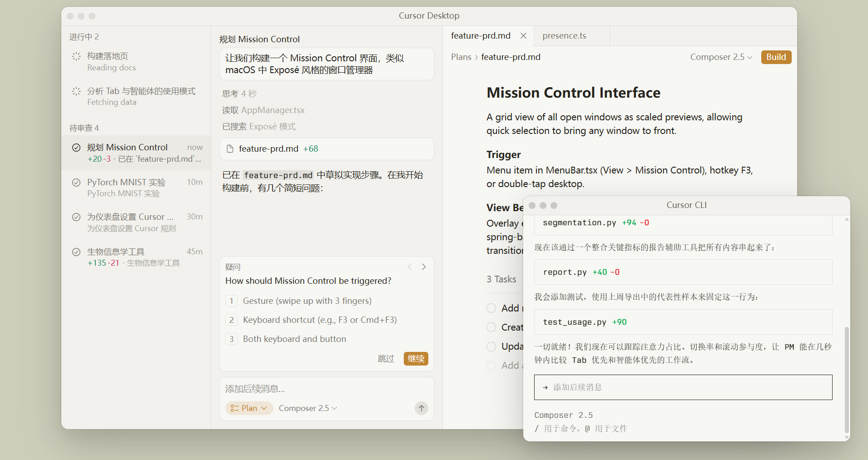The image size is (868, 460).
Task: Click the Cursor CLI vertical scrollbar thumb
Action: pyautogui.click(x=846, y=380)
